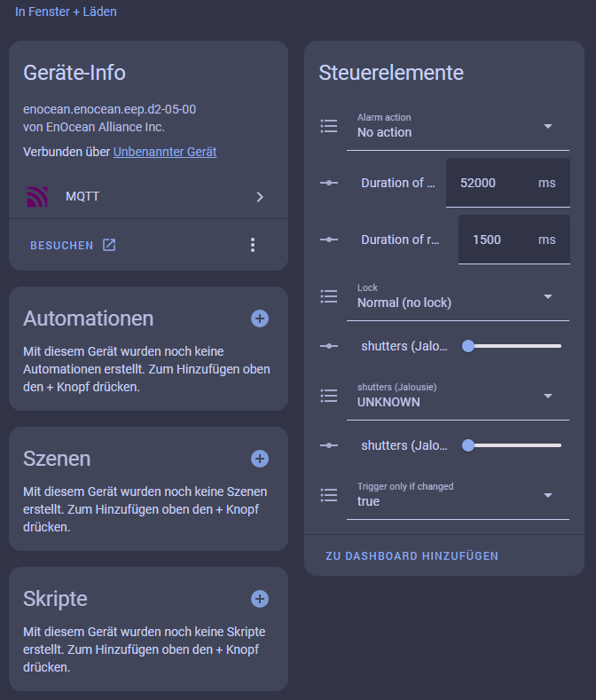The width and height of the screenshot is (596, 700).
Task: Add a new script with plus icon
Action: 260,599
